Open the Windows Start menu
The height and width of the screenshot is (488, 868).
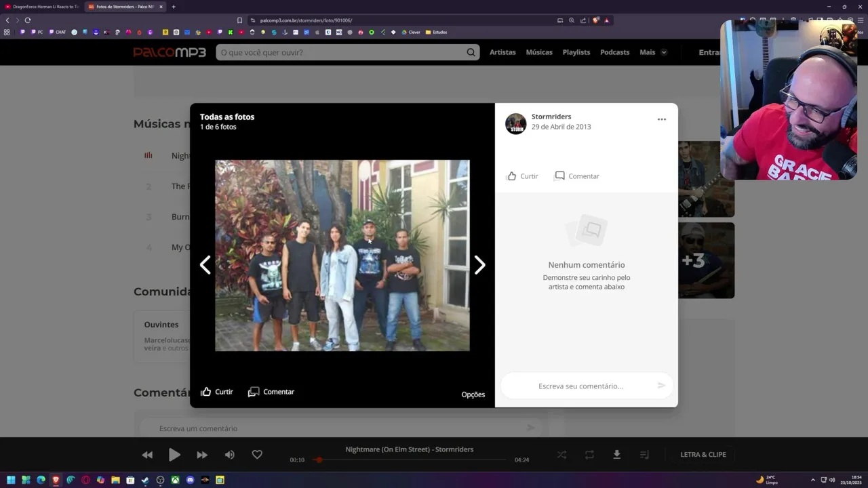(11, 480)
